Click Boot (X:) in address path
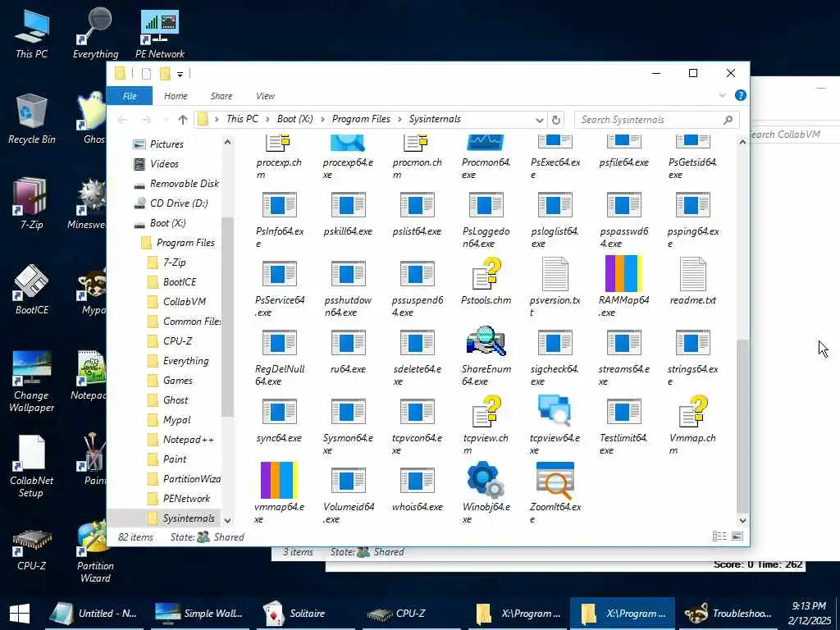Screen dimensions: 840x630 click(x=294, y=119)
